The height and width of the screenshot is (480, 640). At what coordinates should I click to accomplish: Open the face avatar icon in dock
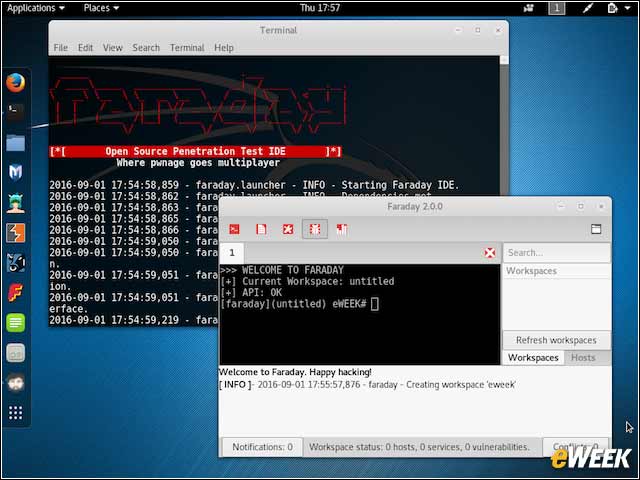click(16, 383)
